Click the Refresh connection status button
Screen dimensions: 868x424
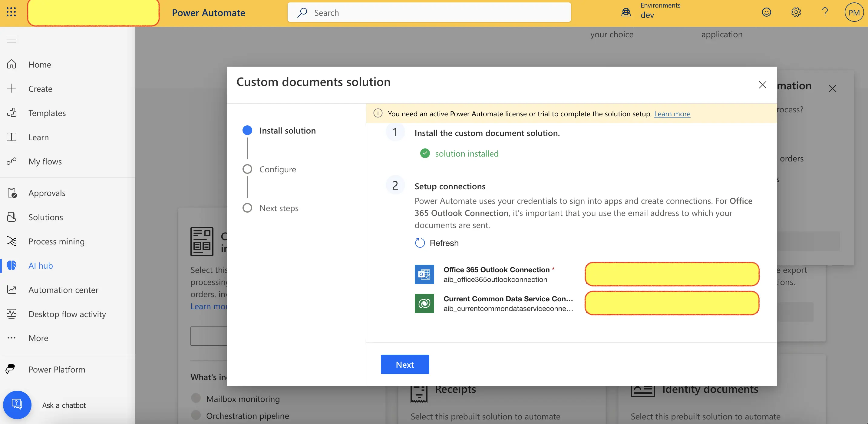(437, 243)
